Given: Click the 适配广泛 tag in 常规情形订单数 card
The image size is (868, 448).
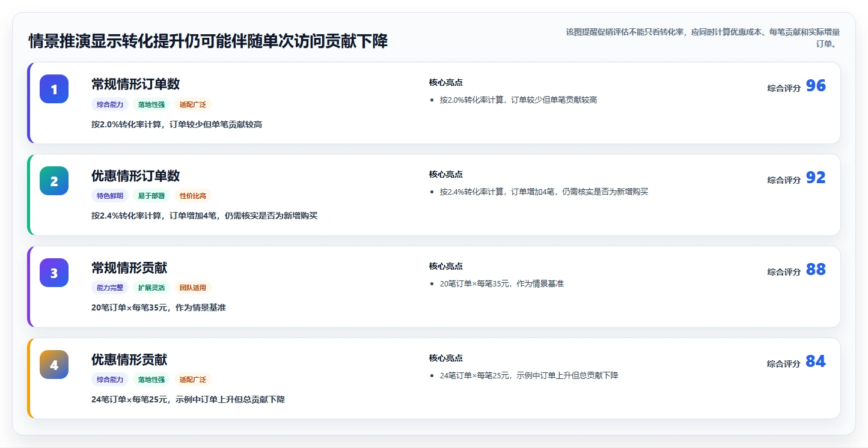Looking at the screenshot, I should click(x=193, y=104).
